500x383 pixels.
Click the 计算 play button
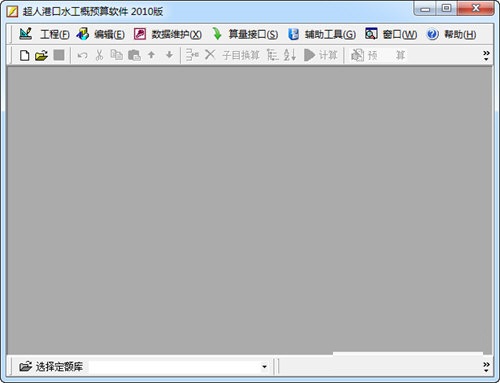pos(321,55)
